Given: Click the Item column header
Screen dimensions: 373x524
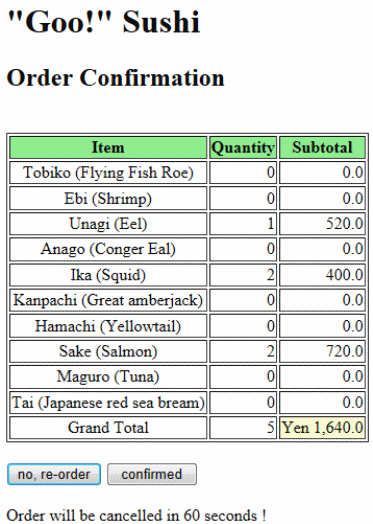Looking at the screenshot, I should [108, 147].
